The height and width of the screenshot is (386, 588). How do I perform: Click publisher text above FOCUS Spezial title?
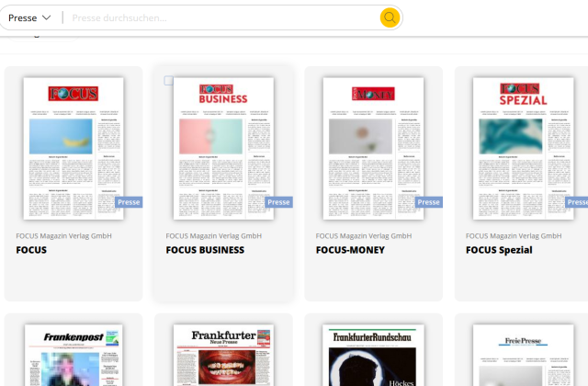(514, 236)
